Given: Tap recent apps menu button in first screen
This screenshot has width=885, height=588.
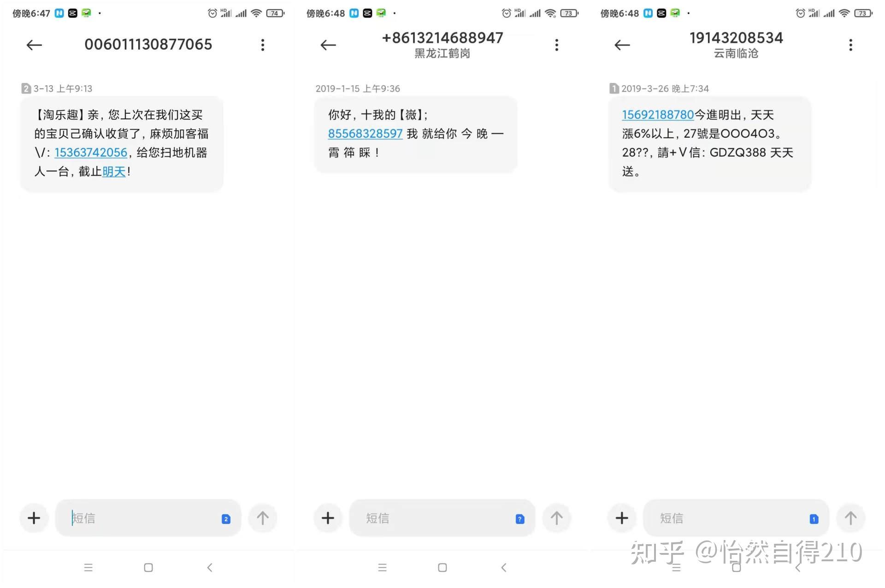Looking at the screenshot, I should click(x=88, y=567).
